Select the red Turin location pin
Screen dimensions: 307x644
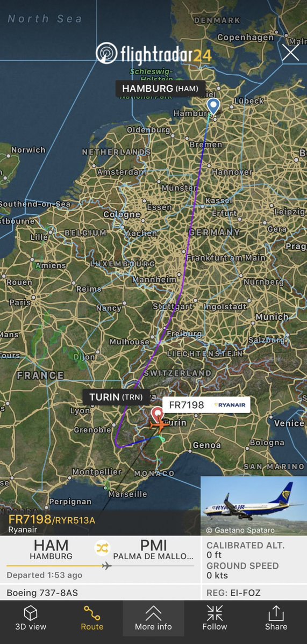coord(158,414)
